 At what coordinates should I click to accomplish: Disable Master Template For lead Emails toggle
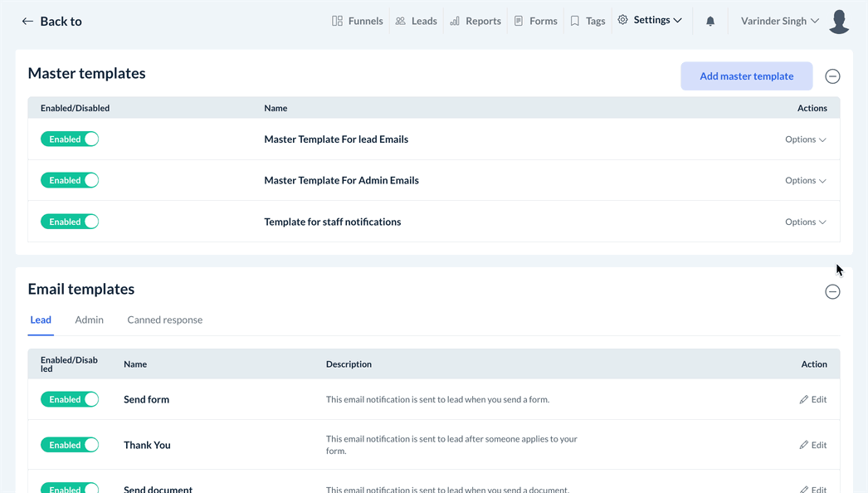point(70,139)
